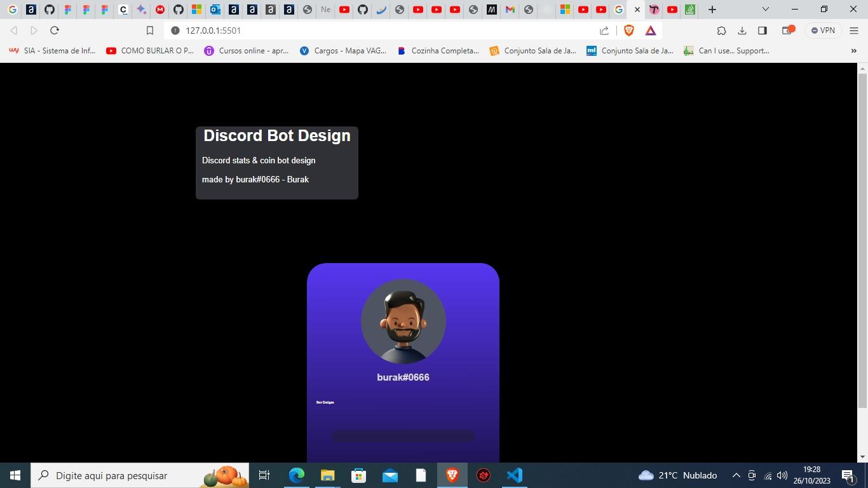Close the current active tab
This screenshot has height=488, width=868.
pyautogui.click(x=637, y=10)
